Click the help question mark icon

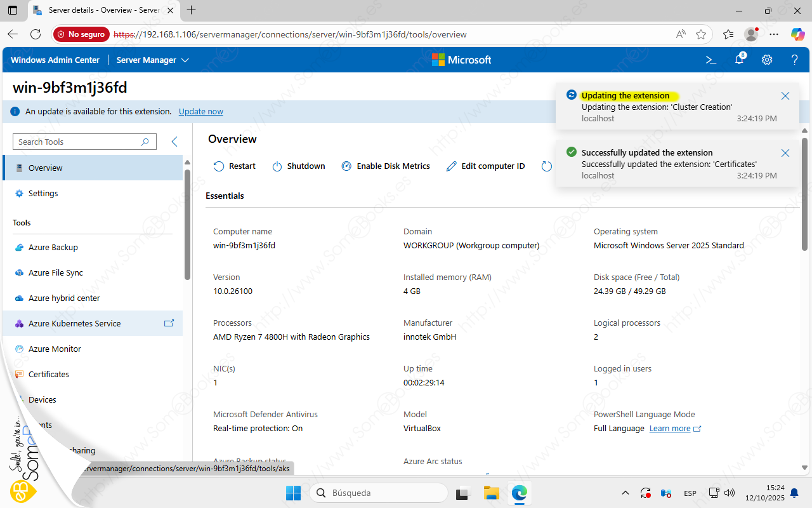pyautogui.click(x=794, y=60)
